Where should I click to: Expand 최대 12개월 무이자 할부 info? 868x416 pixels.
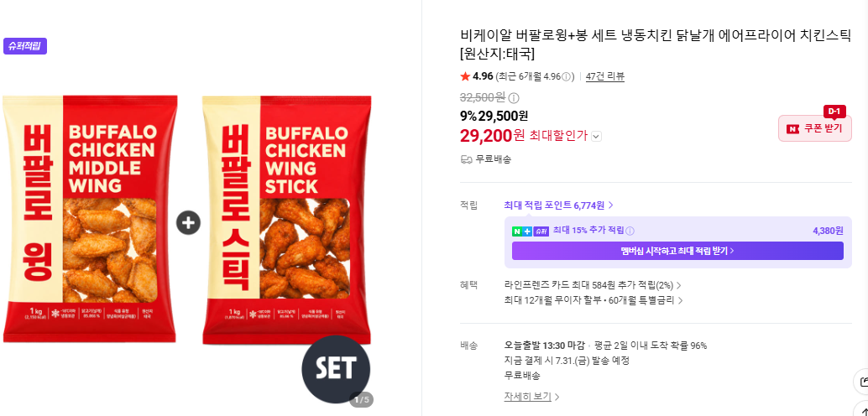(x=593, y=301)
